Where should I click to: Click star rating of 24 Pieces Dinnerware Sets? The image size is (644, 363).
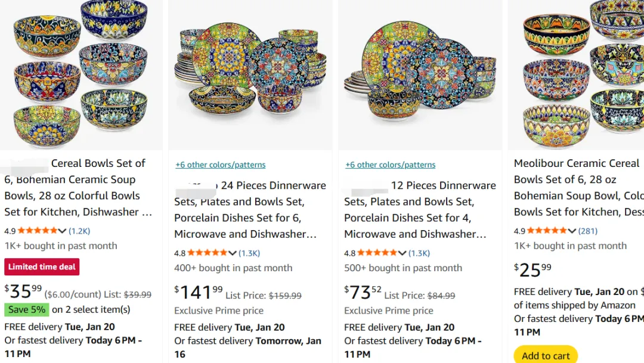pos(207,253)
